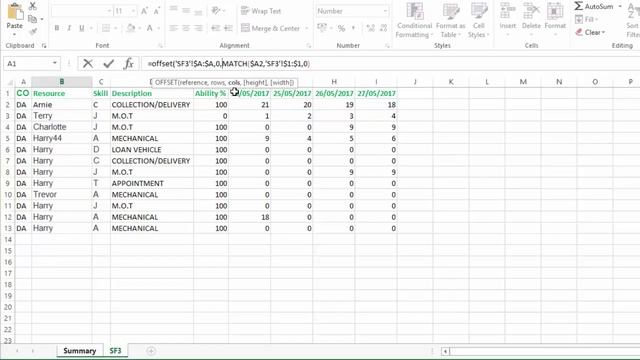Click cell containing Harry44

(x=62, y=138)
